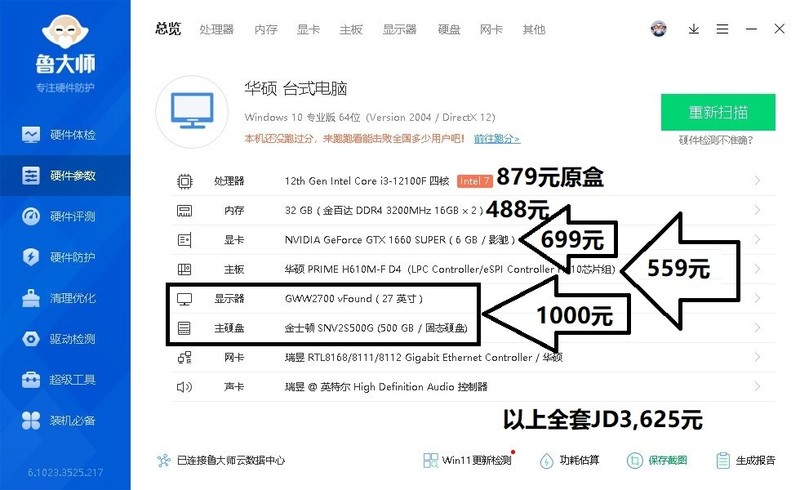
Task: Click the 声卡 speaker icon
Action: (184, 387)
